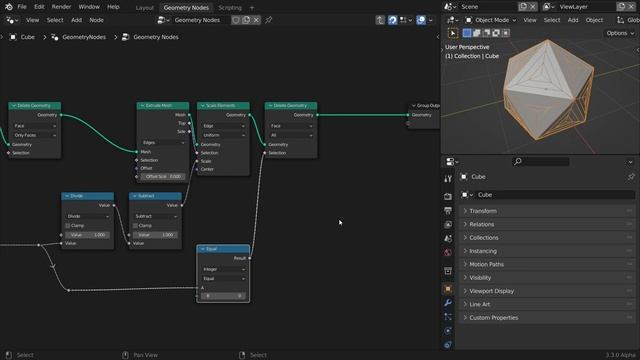The width and height of the screenshot is (640, 360).
Task: Choose extend selection mode icon
Action: 476,33
